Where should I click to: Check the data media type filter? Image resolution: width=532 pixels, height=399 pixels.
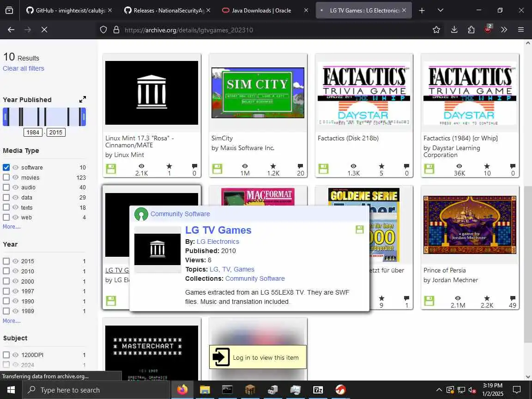click(6, 197)
